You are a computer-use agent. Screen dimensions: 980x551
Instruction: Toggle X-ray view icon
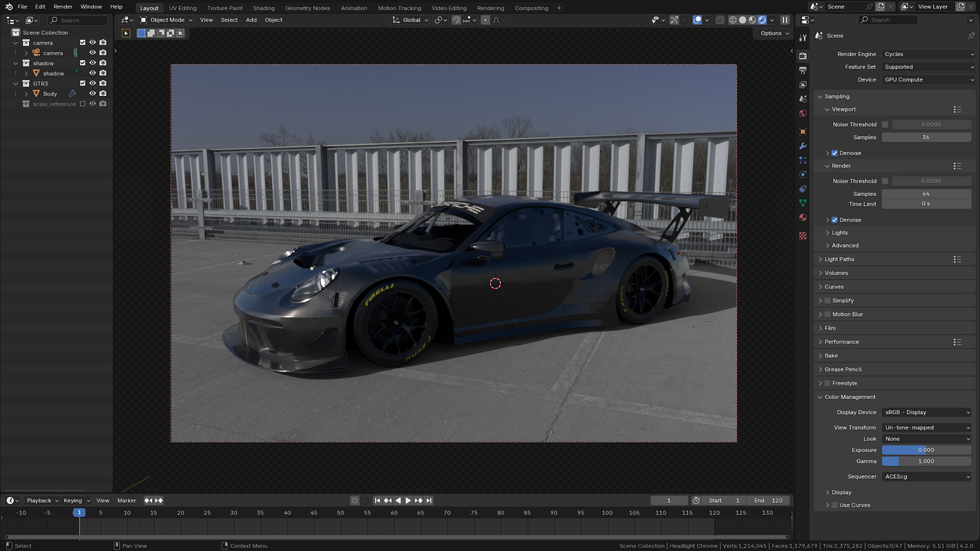(719, 20)
